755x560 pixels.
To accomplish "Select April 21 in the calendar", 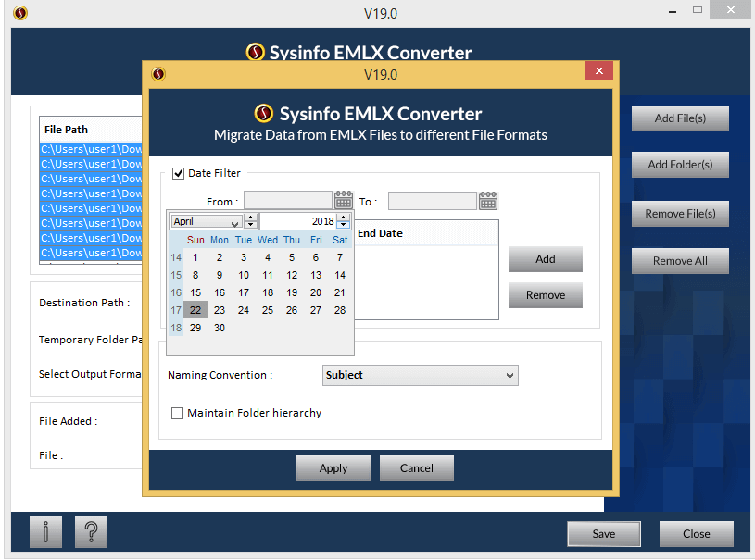I will 340,292.
